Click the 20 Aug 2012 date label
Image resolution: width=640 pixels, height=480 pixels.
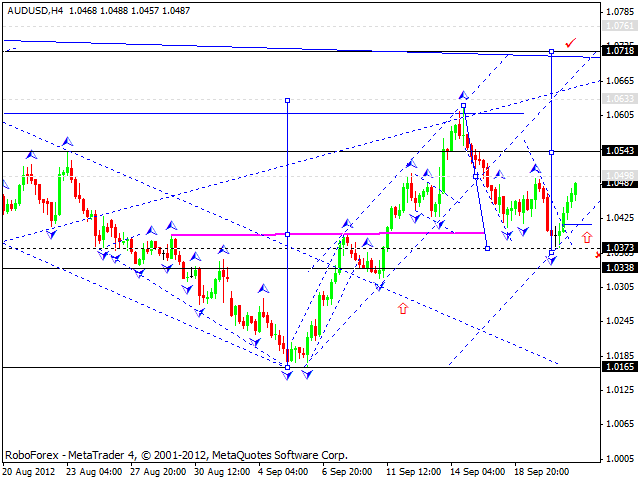click(29, 472)
